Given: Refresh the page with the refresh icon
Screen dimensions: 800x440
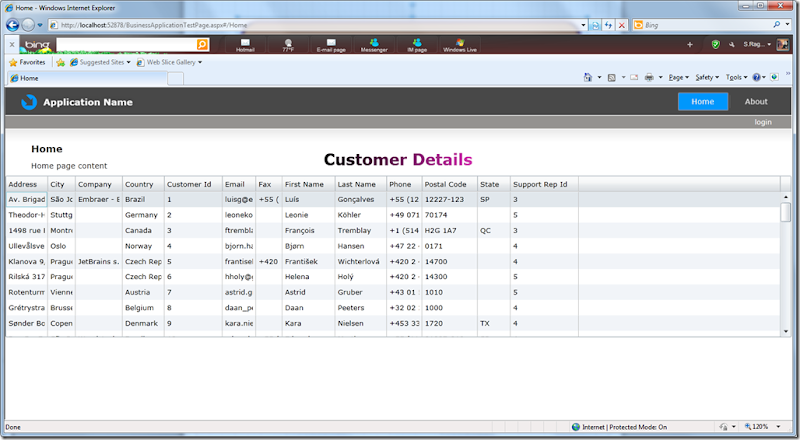Looking at the screenshot, I should click(608, 25).
